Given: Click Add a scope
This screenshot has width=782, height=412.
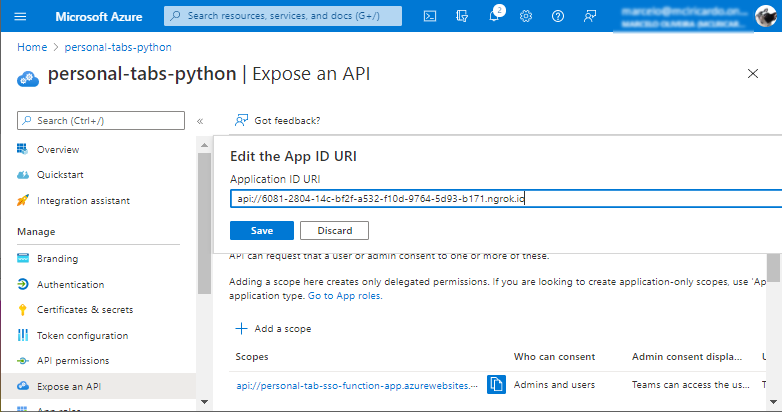Looking at the screenshot, I should tap(283, 329).
